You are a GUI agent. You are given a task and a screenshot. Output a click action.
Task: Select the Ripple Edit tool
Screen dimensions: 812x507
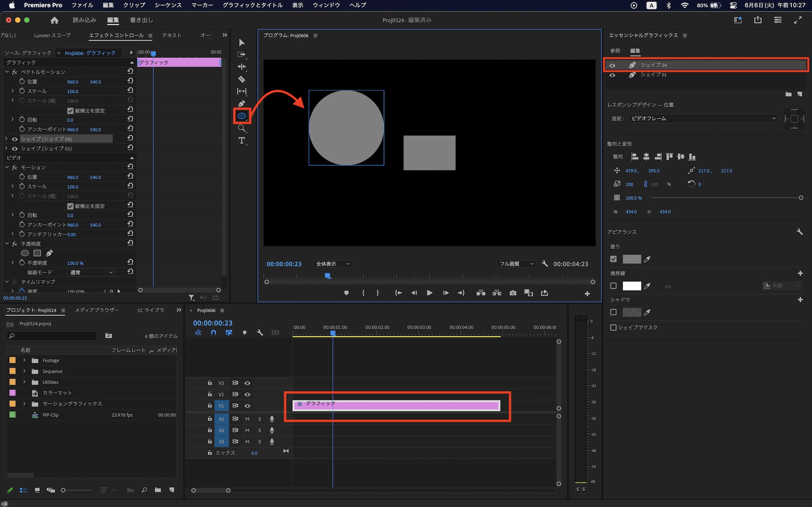242,67
